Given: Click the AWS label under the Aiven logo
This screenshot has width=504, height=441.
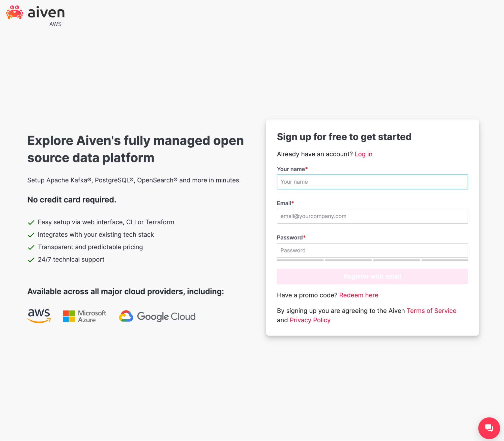Looking at the screenshot, I should click(55, 24).
